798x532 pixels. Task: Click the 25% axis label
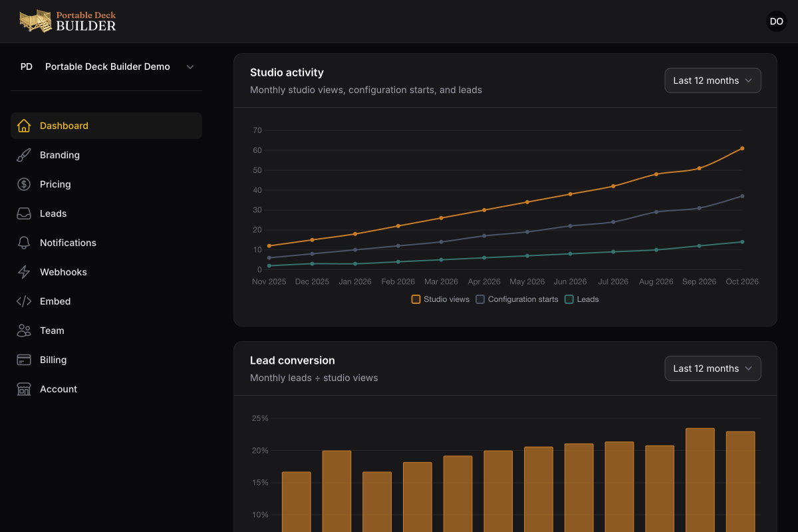pos(260,418)
